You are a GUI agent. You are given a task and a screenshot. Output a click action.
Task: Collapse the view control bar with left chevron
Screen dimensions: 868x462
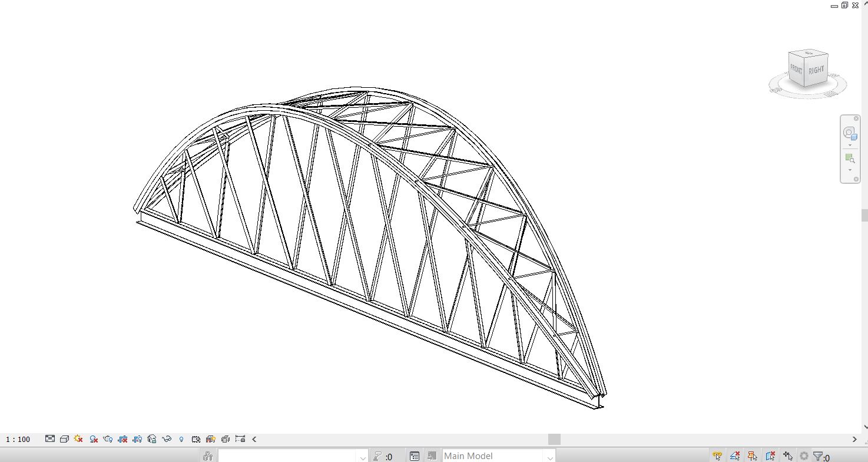tap(254, 439)
